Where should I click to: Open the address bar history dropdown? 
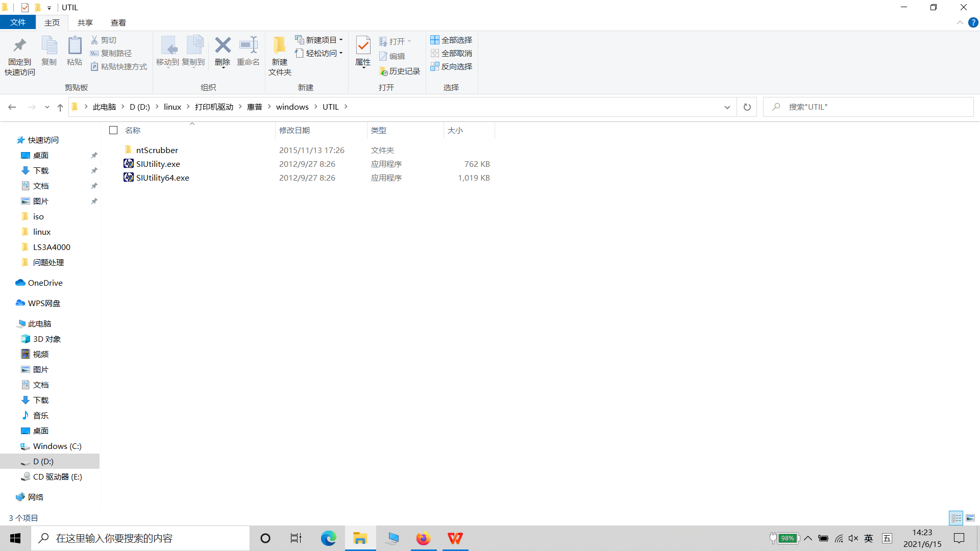click(727, 107)
